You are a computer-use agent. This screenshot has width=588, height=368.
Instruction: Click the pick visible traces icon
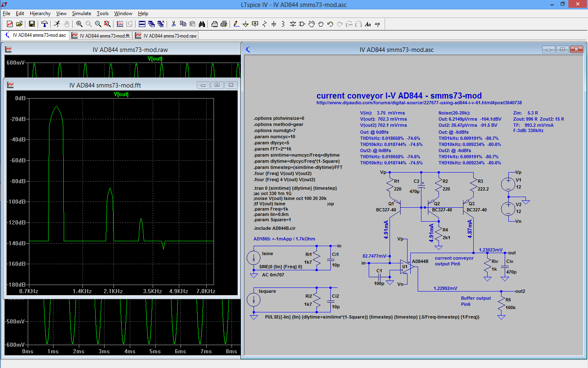[x=120, y=24]
